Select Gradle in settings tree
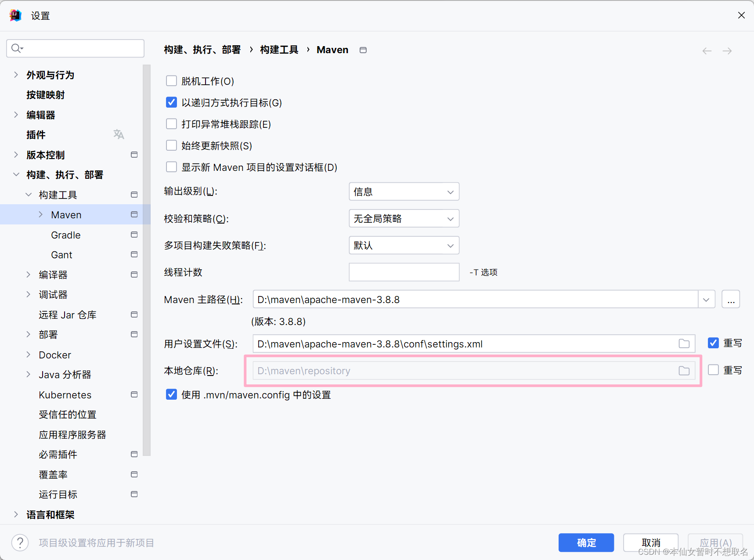This screenshot has width=754, height=560. (x=66, y=235)
